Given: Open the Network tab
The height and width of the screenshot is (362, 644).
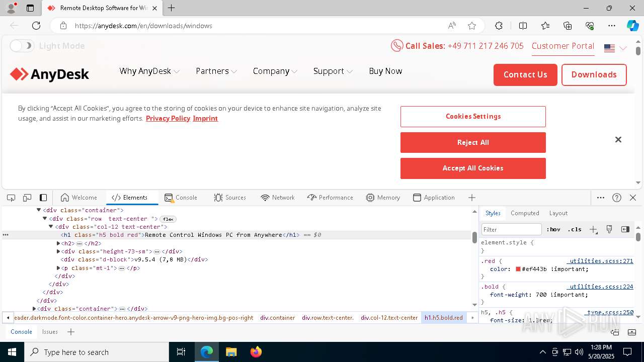Looking at the screenshot, I should pos(278,198).
